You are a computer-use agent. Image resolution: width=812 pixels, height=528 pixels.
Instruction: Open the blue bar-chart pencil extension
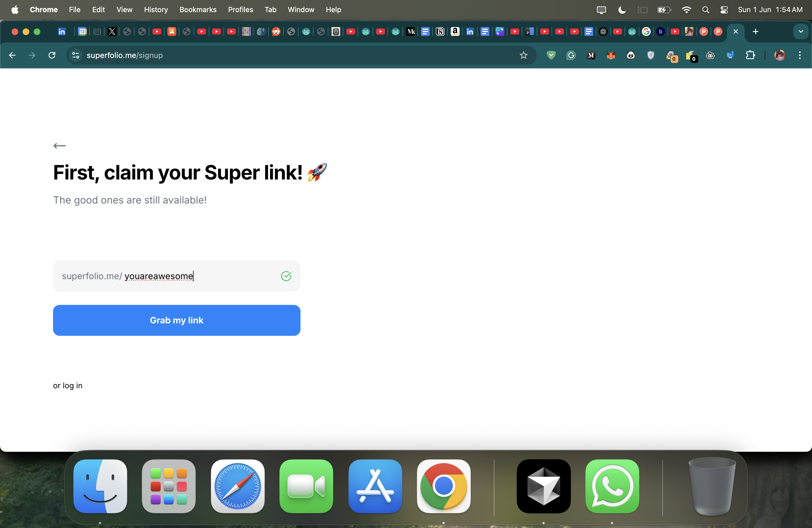point(730,55)
